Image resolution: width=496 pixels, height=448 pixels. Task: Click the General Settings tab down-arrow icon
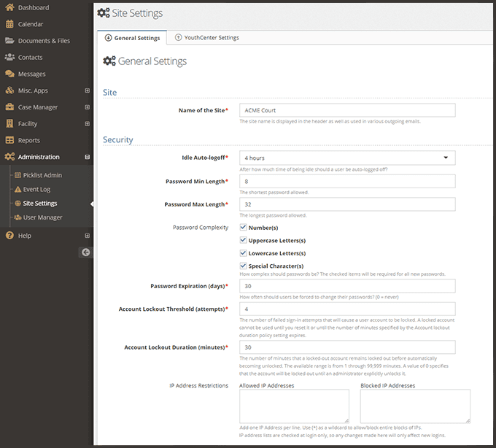[x=108, y=38]
